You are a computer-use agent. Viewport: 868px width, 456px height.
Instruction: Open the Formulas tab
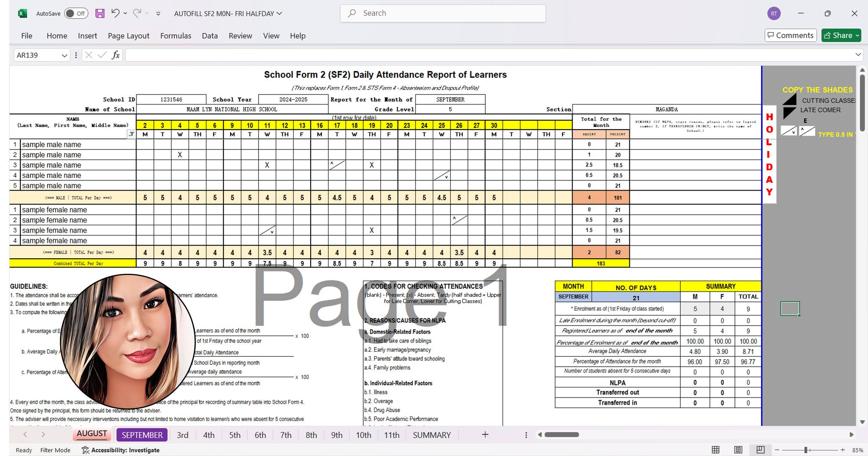pos(175,36)
